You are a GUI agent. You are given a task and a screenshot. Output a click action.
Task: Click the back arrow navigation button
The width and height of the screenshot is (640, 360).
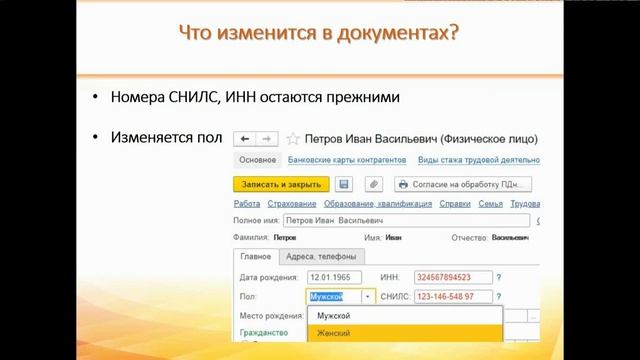244,139
